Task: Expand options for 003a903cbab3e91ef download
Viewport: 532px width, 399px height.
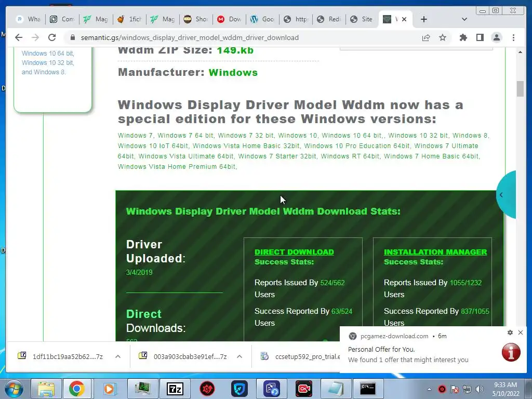Action: click(239, 356)
